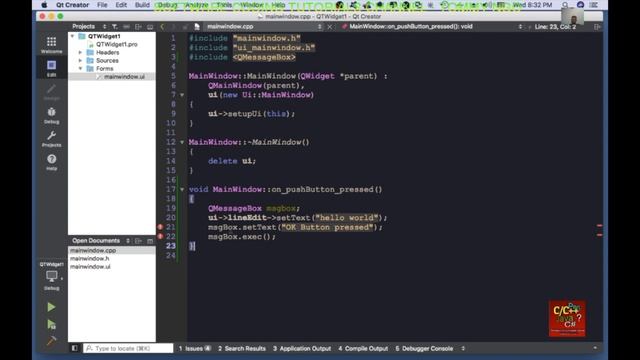Image resolution: width=640 pixels, height=360 pixels.
Task: Click the C/C++ Java C# logo thumbnail
Action: (x=567, y=319)
